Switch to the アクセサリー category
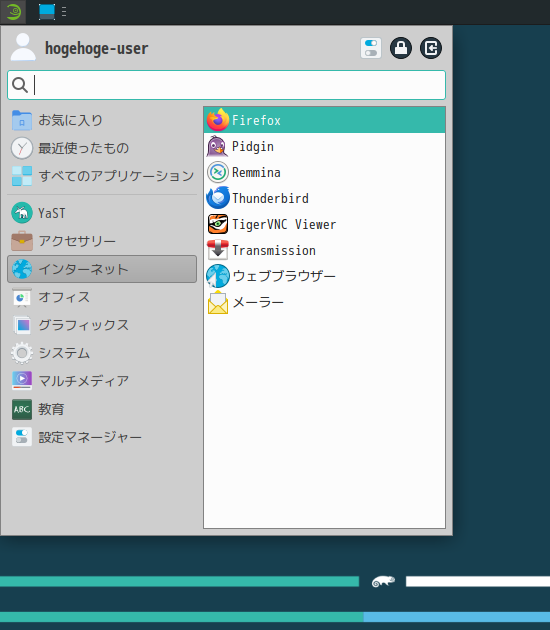550x630 pixels. 102,241
